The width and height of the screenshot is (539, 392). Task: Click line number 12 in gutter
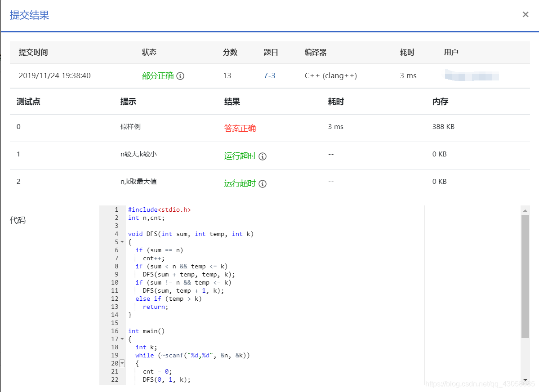pyautogui.click(x=115, y=299)
